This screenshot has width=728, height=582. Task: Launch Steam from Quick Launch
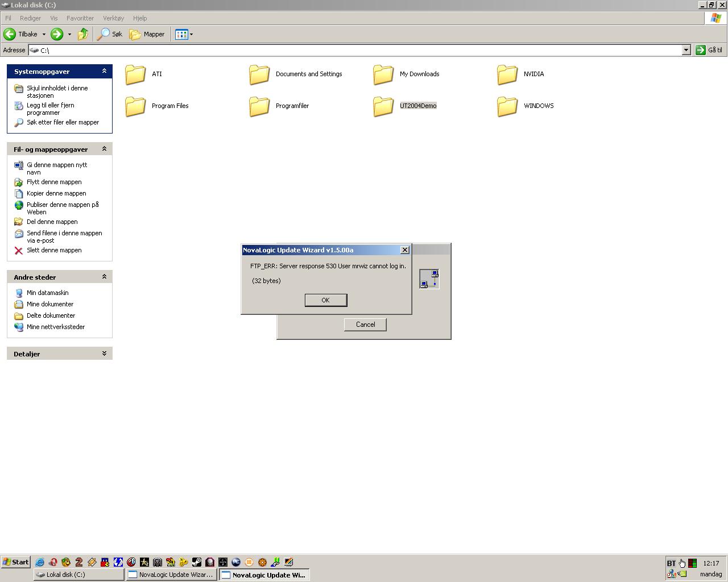click(x=197, y=562)
